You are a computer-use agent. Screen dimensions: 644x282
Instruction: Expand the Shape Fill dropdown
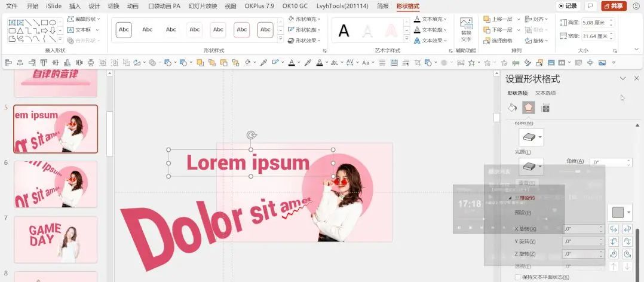click(x=308, y=19)
